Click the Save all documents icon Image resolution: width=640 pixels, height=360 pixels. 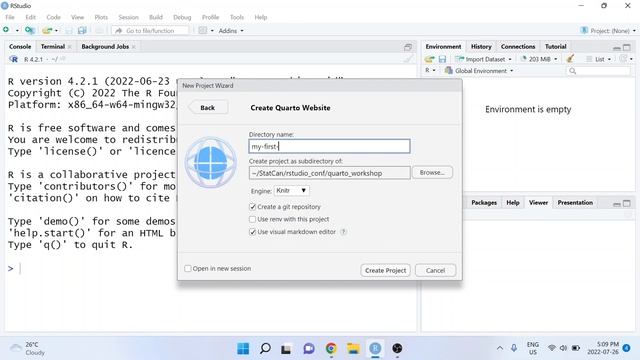coord(82,30)
